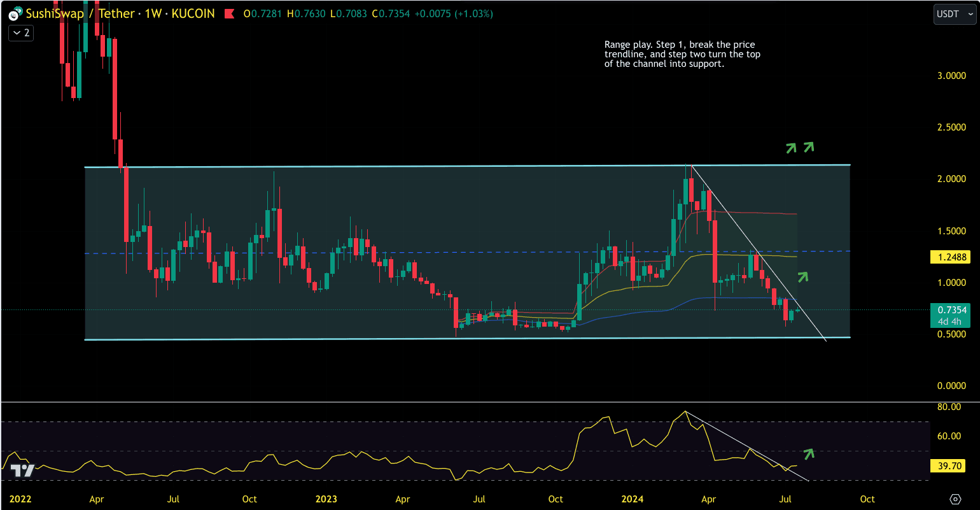Click the yellow 39.70 RSI value label
Screen dimensions: 980x510
[x=949, y=466]
